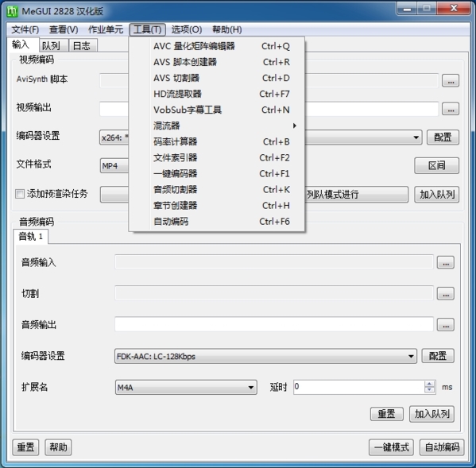The width and height of the screenshot is (476, 468).
Task: Open FDK-AAC: LC-128Kbps encoder dropdown
Action: tap(265, 356)
